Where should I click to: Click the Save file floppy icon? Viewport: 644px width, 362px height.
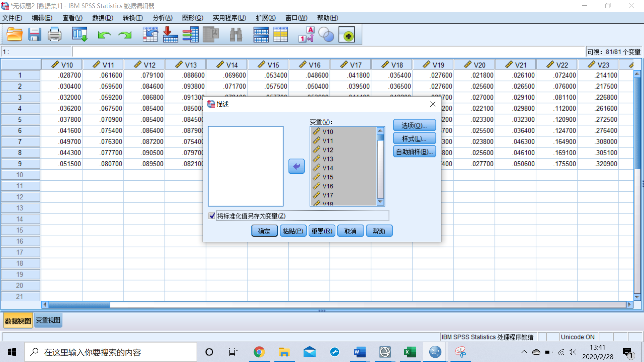tap(34, 35)
